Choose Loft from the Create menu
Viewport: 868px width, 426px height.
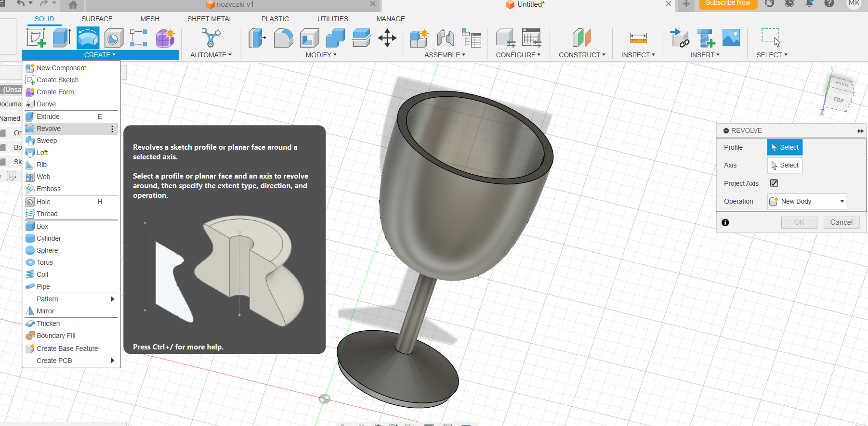click(x=71, y=153)
